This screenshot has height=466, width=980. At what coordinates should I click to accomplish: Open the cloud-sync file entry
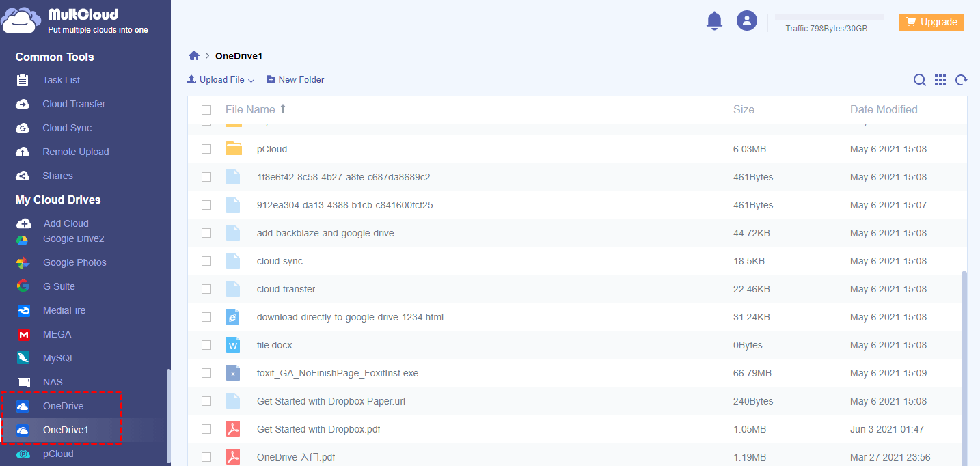click(280, 261)
